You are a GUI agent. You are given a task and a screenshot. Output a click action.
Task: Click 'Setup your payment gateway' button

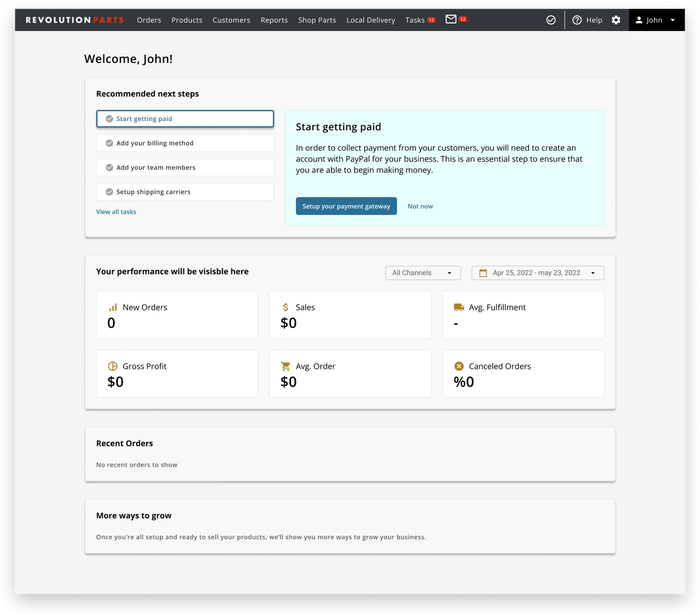point(346,206)
